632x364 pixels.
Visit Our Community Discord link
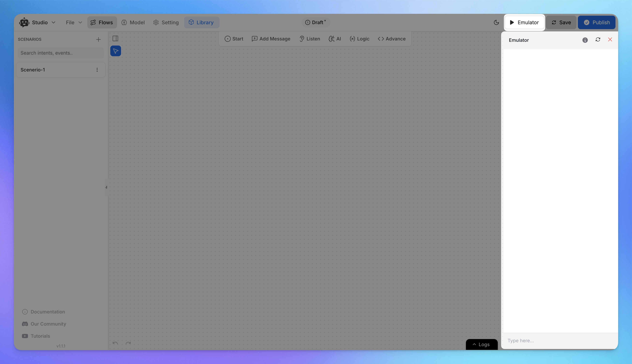click(44, 324)
